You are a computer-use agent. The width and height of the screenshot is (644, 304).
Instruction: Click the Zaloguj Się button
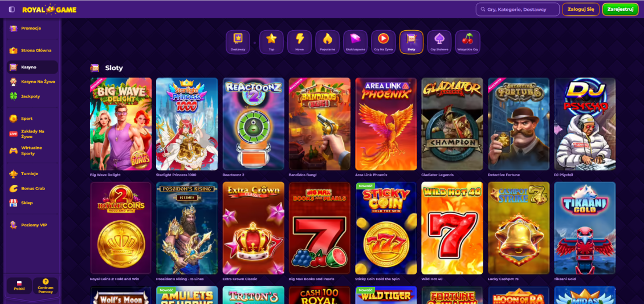pyautogui.click(x=581, y=9)
